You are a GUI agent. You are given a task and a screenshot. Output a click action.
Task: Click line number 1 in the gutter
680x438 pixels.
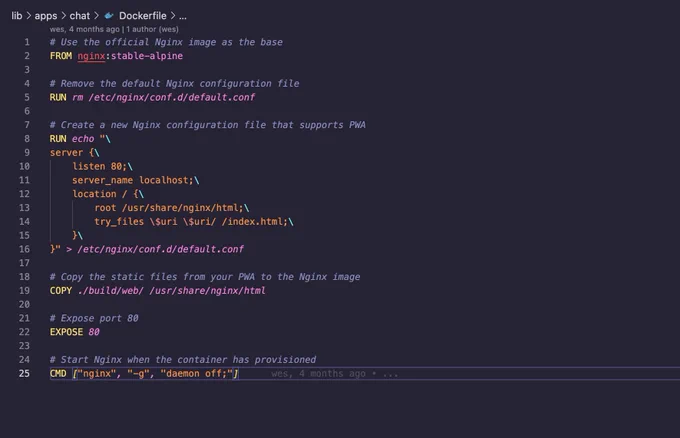[27, 42]
